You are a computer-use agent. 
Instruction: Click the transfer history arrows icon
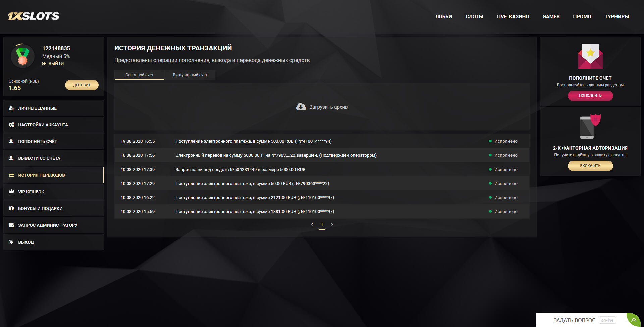pyautogui.click(x=11, y=175)
